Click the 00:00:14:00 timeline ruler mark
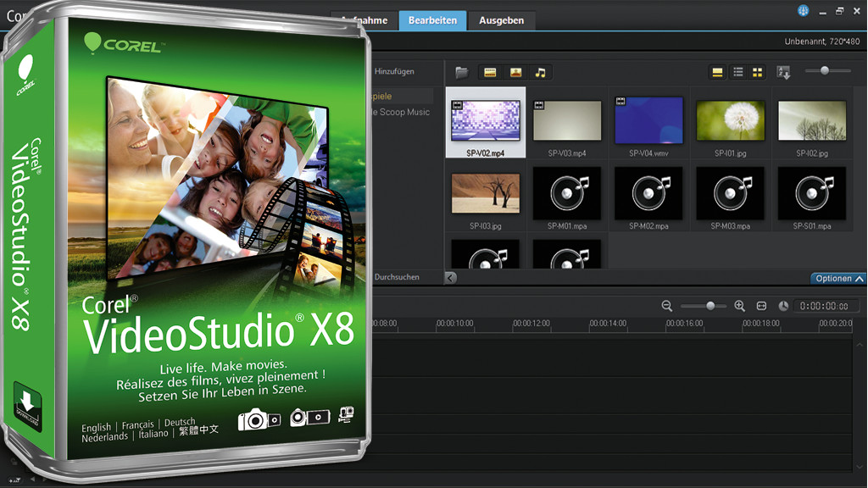The height and width of the screenshot is (488, 868). [608, 324]
